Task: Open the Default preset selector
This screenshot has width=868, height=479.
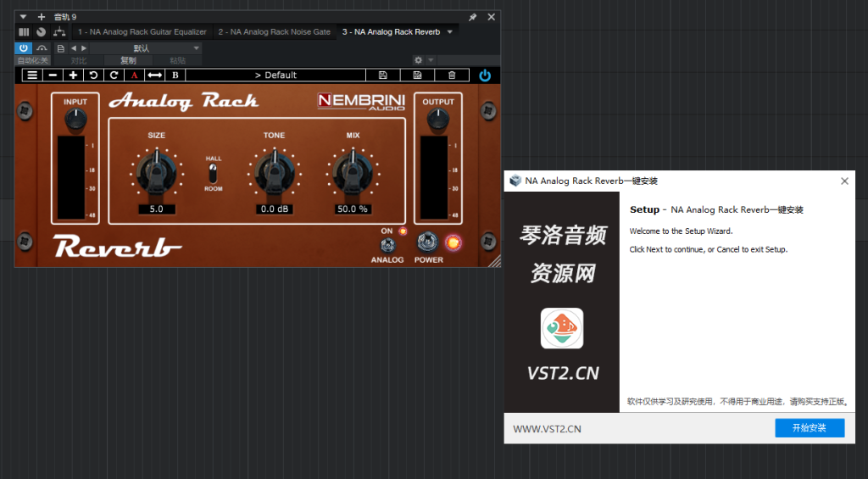Action: pyautogui.click(x=275, y=75)
